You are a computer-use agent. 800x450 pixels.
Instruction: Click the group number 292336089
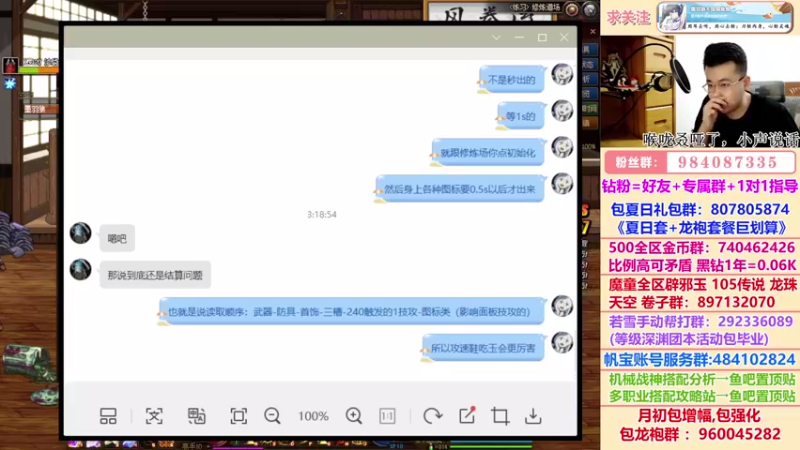tap(756, 321)
